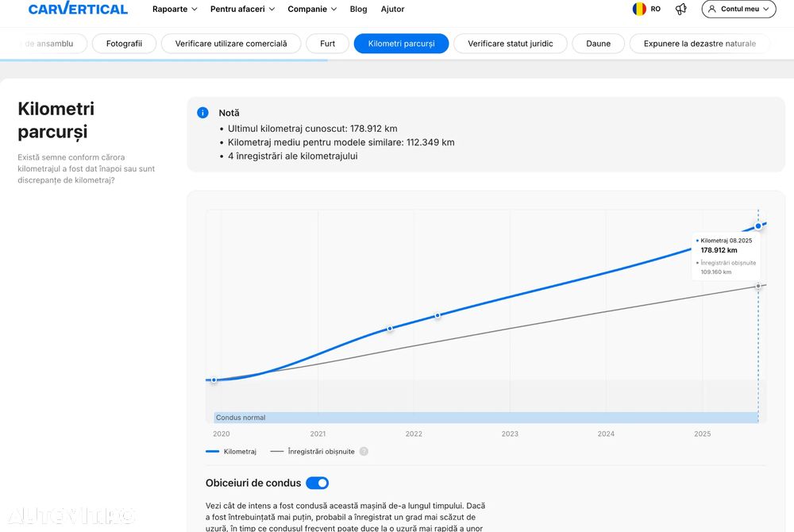Click the 08.2025 mileage data point
The height and width of the screenshot is (532, 794).
[x=758, y=226]
